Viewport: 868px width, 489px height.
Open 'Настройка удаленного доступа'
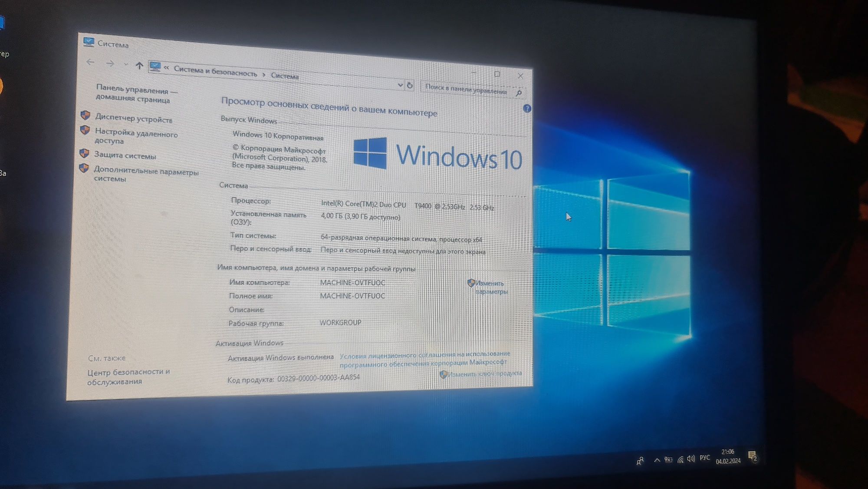click(136, 136)
